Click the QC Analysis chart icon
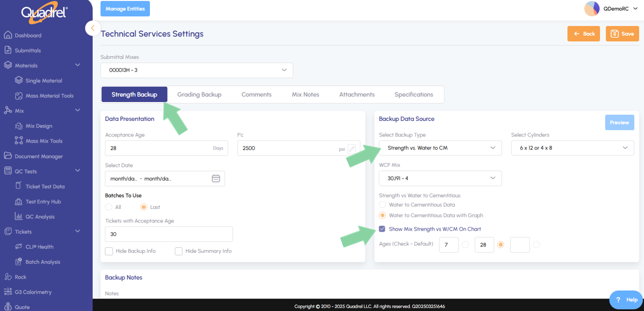The image size is (644, 311). [x=18, y=217]
